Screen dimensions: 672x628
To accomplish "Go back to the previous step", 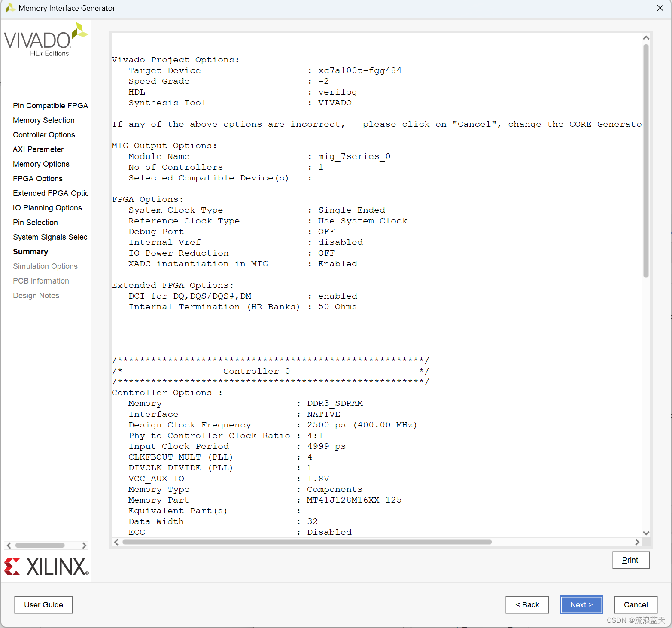I will 527,604.
